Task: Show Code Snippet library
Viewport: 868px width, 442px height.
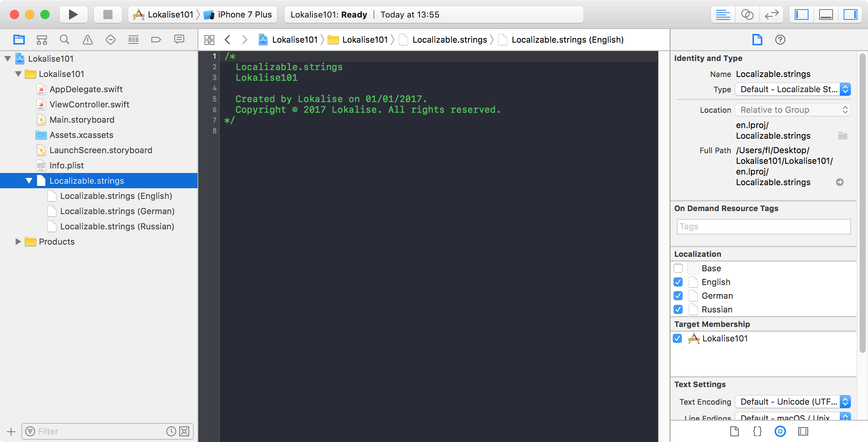Action: pyautogui.click(x=757, y=431)
